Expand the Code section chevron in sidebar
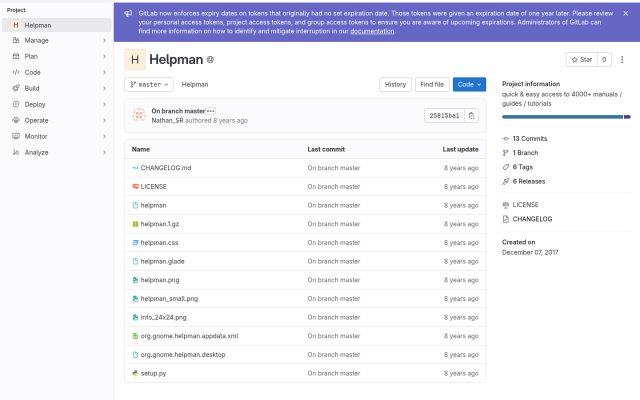The image size is (640, 400). pos(104,72)
